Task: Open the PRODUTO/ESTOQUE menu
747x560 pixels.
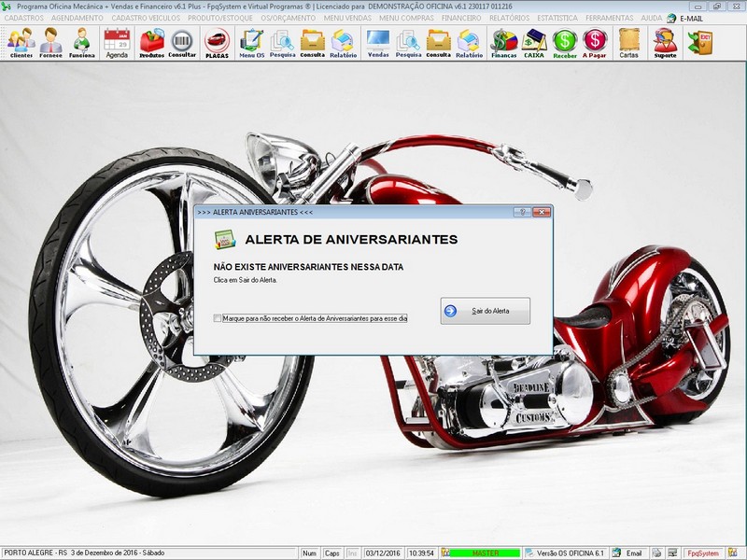Action: tap(220, 18)
